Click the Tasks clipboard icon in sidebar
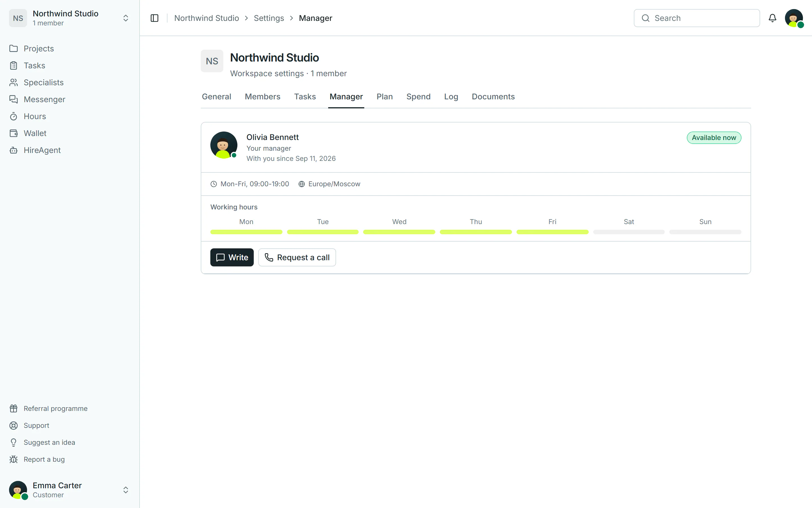The width and height of the screenshot is (812, 508). (x=14, y=65)
